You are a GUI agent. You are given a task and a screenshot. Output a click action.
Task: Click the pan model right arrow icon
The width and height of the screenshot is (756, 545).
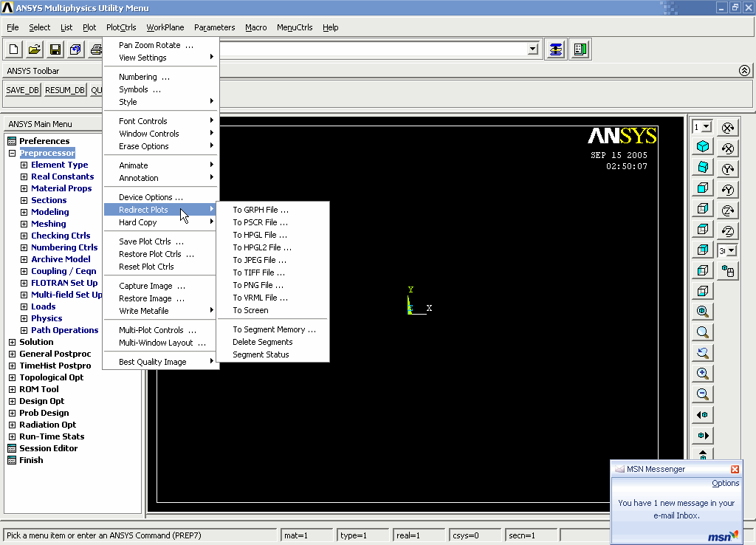pyautogui.click(x=703, y=436)
